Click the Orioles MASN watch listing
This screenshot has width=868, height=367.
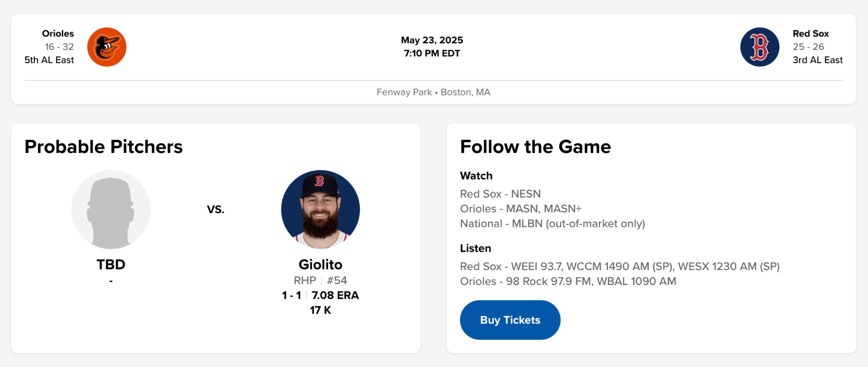tap(520, 209)
